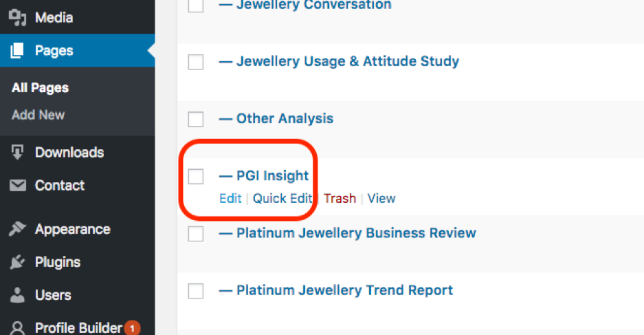Image resolution: width=644 pixels, height=335 pixels.
Task: Tick the Platinum Jewellery Trend Report checkbox
Action: tap(196, 291)
